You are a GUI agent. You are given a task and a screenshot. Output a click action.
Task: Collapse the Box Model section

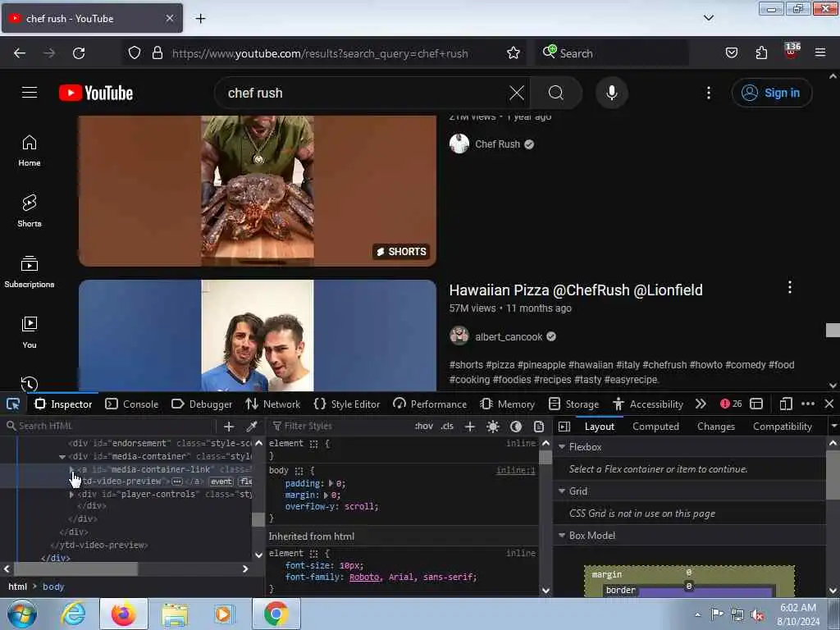562,536
